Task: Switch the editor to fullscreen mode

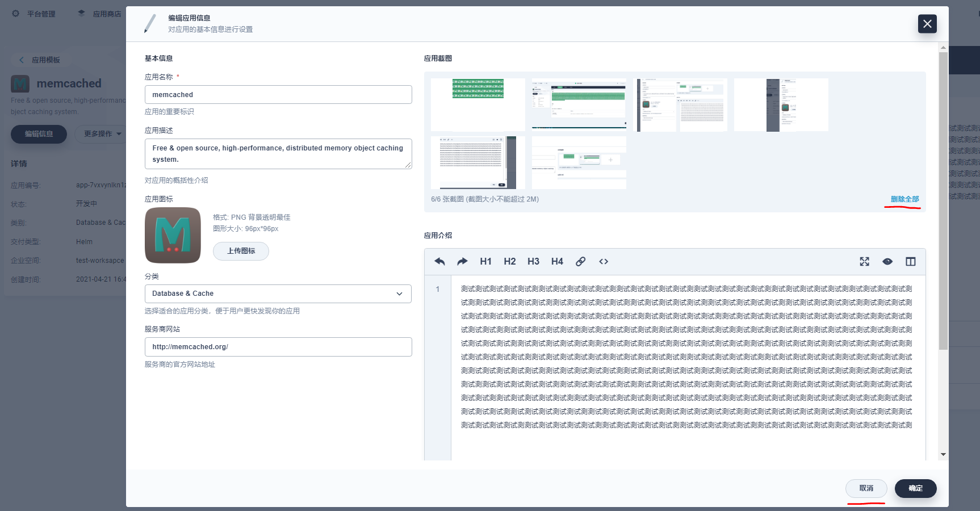Action: click(x=864, y=261)
